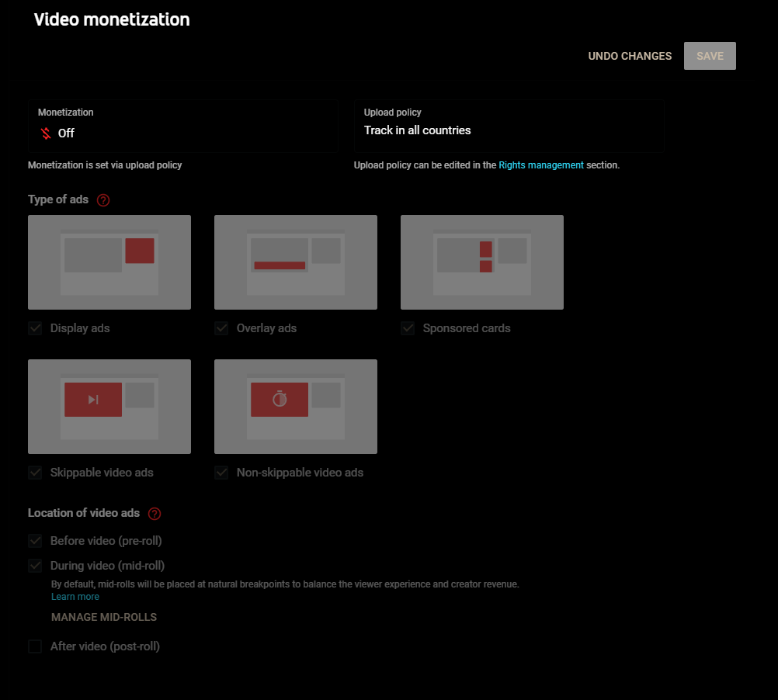The image size is (778, 700).
Task: Open the Learn more link about mid-rolls
Action: (75, 597)
